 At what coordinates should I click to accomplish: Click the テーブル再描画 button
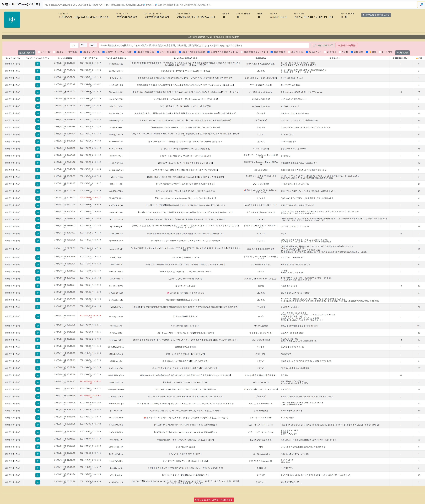(402, 53)
